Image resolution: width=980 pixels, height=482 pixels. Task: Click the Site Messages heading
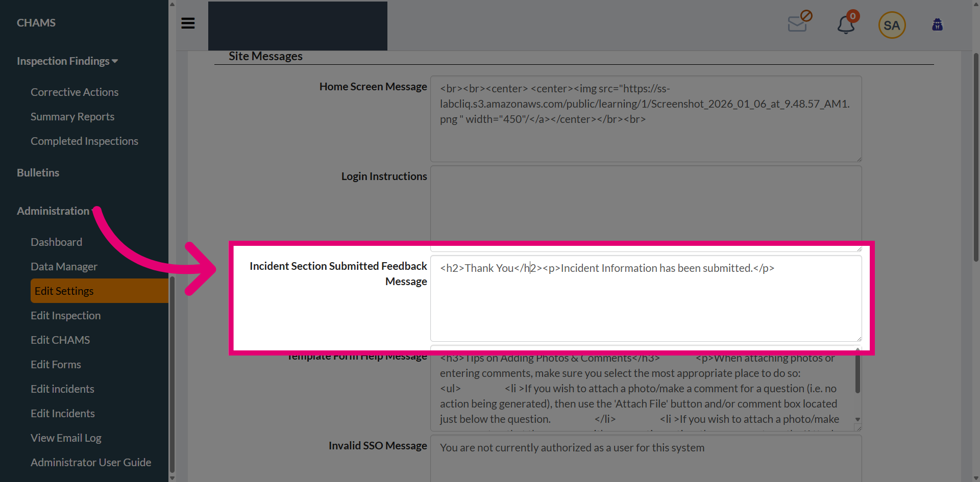(x=265, y=56)
